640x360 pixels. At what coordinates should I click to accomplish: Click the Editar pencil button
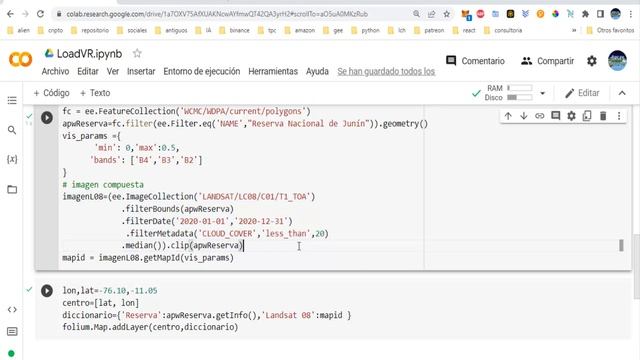pos(582,93)
